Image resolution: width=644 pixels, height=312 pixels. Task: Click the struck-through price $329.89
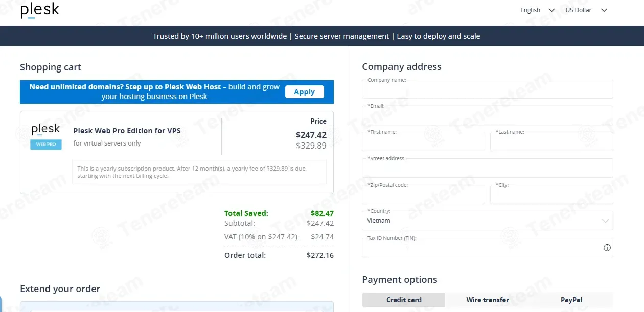coord(311,146)
